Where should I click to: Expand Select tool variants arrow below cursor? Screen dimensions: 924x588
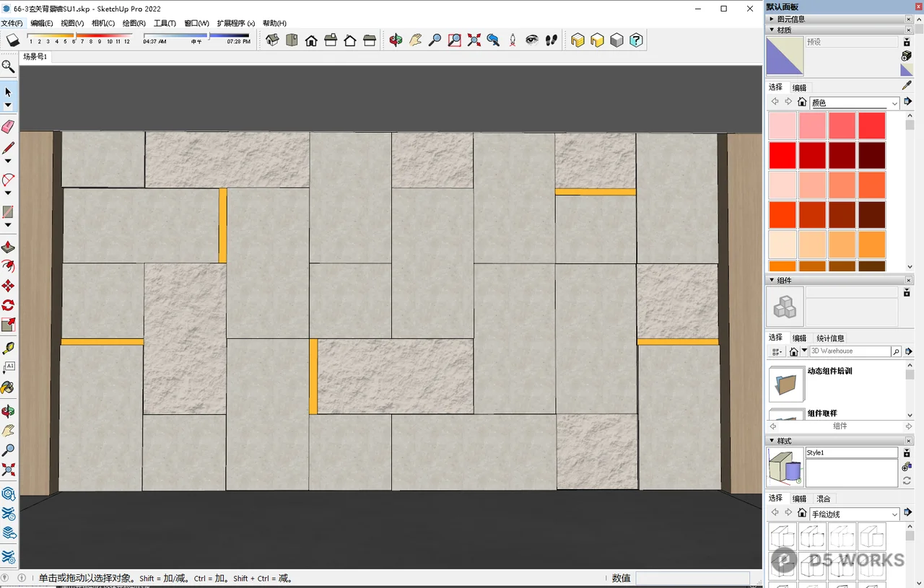click(8, 106)
